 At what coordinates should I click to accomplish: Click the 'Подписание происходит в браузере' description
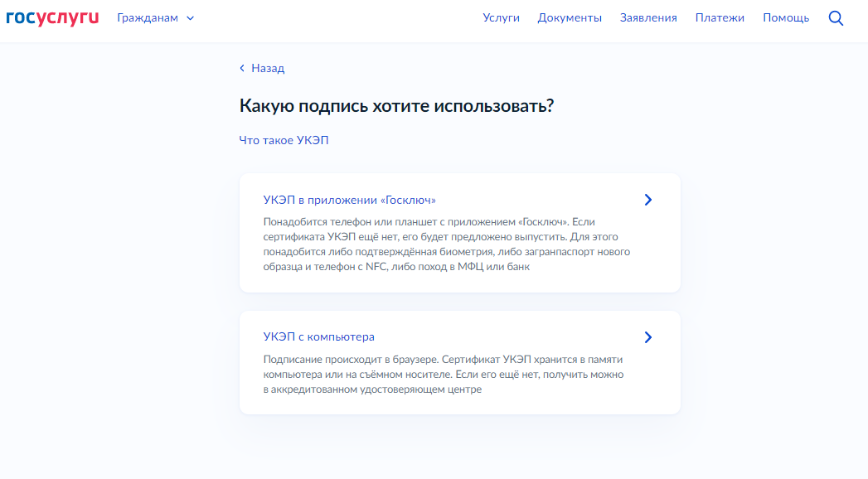click(444, 375)
